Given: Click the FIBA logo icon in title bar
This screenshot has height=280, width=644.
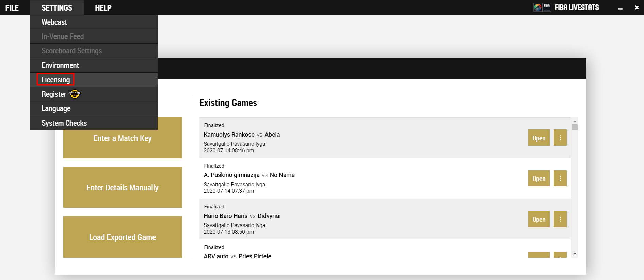Looking at the screenshot, I should pyautogui.click(x=542, y=7).
